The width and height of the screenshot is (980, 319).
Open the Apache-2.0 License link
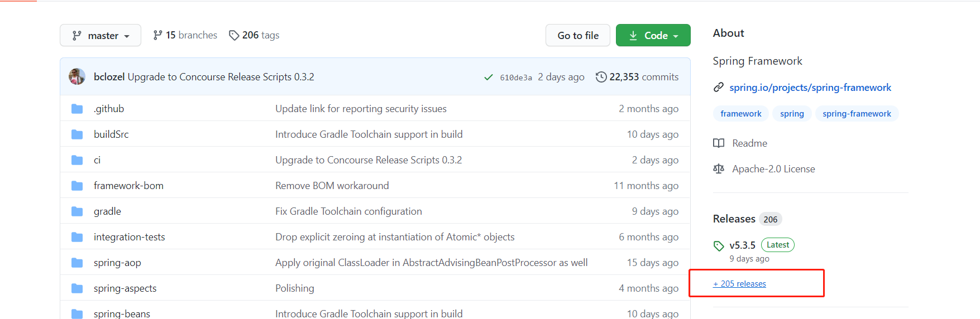[x=773, y=169]
